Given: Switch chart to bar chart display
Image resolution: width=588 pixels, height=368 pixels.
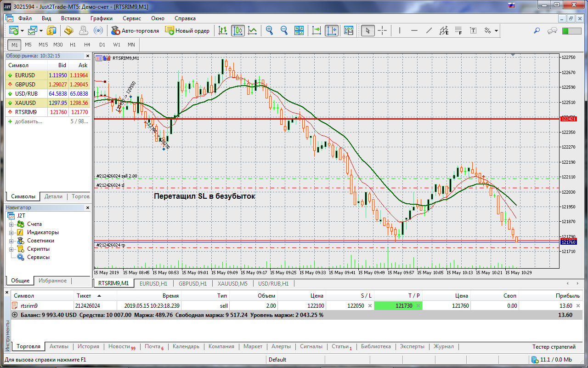Looking at the screenshot, I should [223, 31].
